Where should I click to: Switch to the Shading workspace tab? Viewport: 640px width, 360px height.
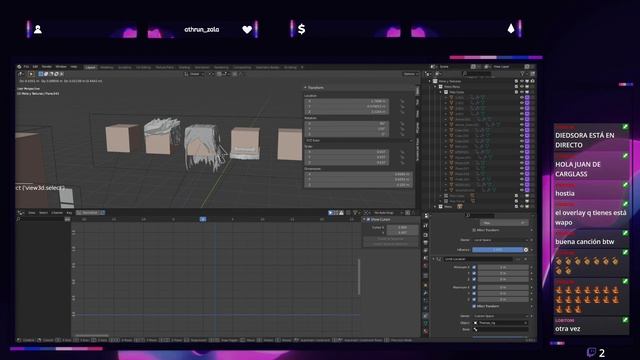click(x=184, y=67)
